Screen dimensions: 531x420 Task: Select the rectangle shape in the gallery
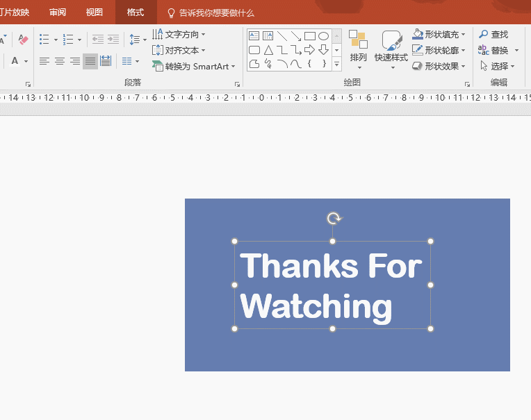[x=309, y=36]
